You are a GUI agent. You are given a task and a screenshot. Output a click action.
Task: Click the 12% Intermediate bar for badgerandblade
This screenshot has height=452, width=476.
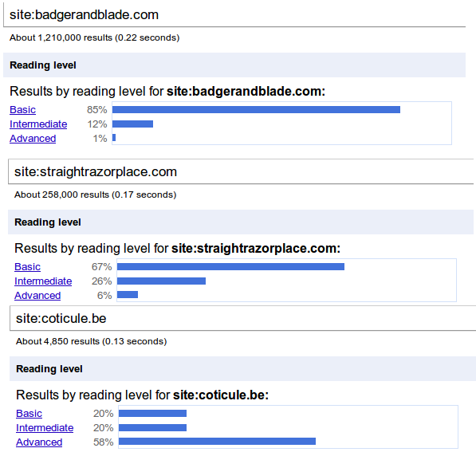click(x=132, y=124)
